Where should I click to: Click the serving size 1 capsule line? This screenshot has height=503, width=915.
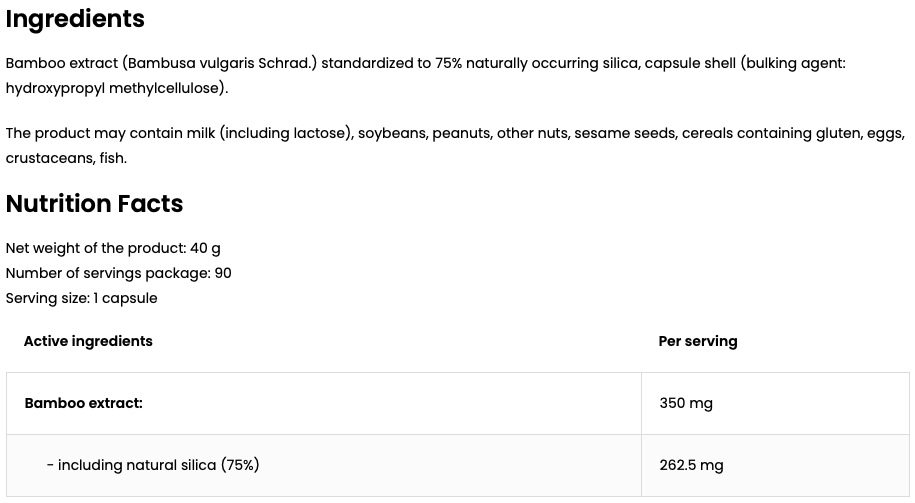point(82,298)
